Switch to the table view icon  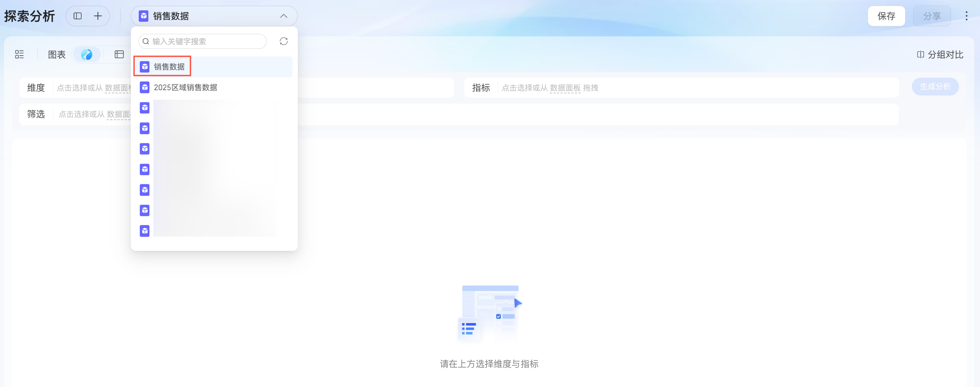click(119, 55)
